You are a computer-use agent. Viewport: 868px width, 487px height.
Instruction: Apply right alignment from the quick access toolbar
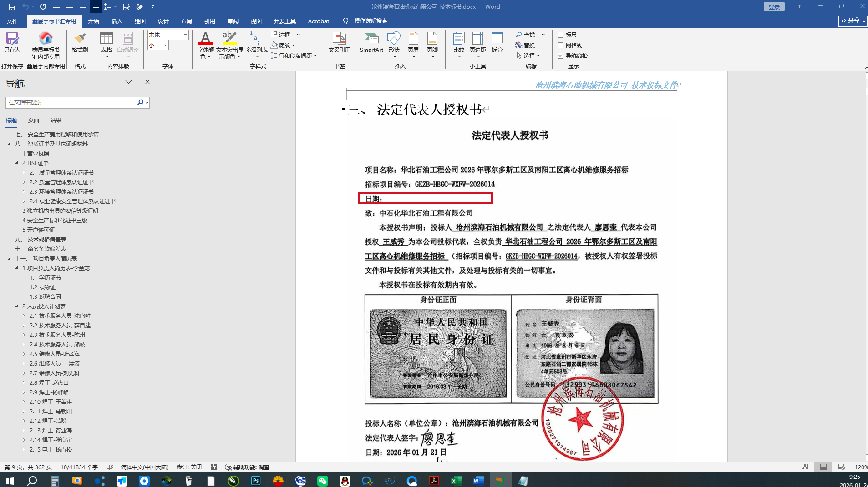coord(83,7)
